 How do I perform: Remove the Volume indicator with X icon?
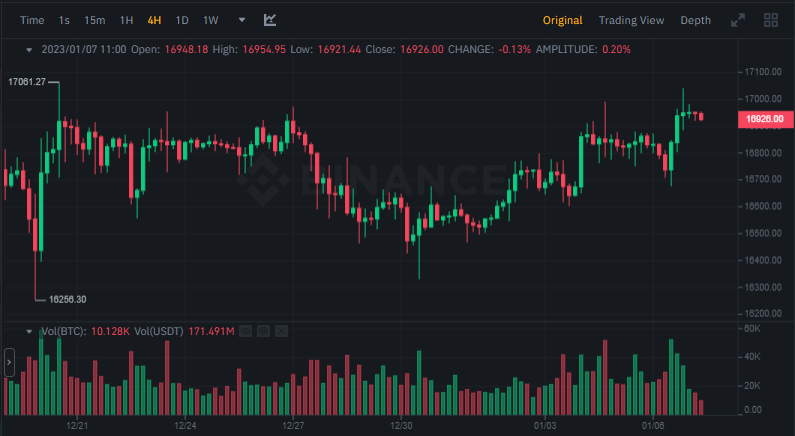[281, 331]
